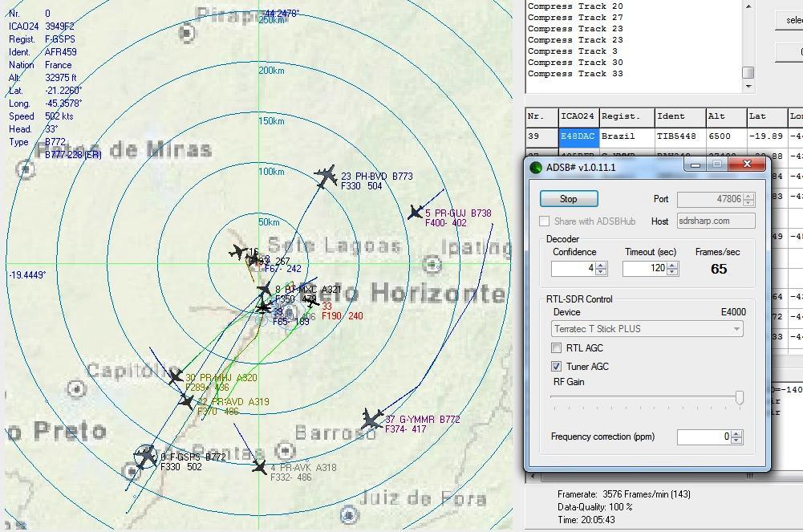
Task: Click the E48DAC ICAO24 cell
Action: pyautogui.click(x=577, y=136)
